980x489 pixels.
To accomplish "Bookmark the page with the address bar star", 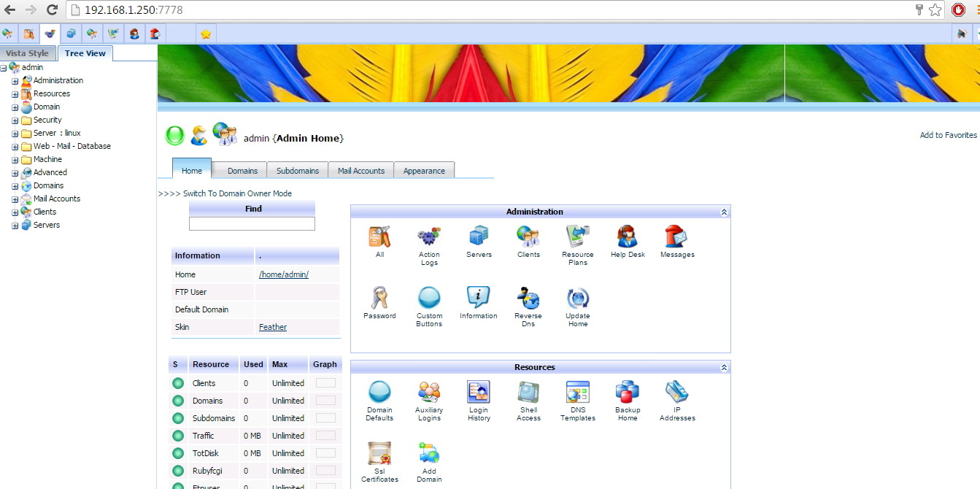I will coord(935,10).
